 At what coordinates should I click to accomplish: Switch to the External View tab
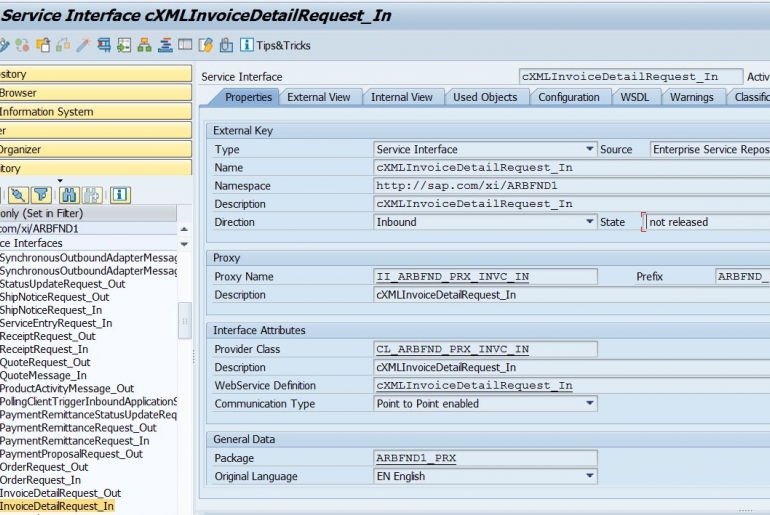point(319,97)
